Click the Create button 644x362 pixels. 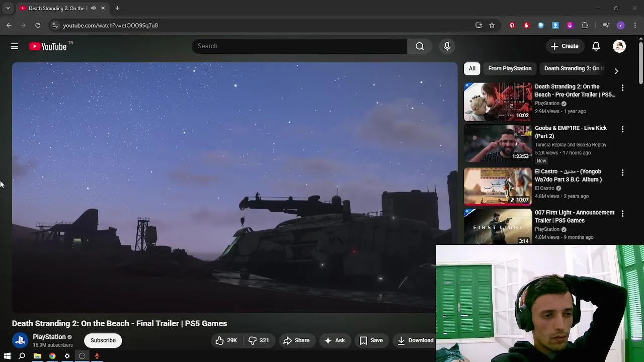click(565, 46)
